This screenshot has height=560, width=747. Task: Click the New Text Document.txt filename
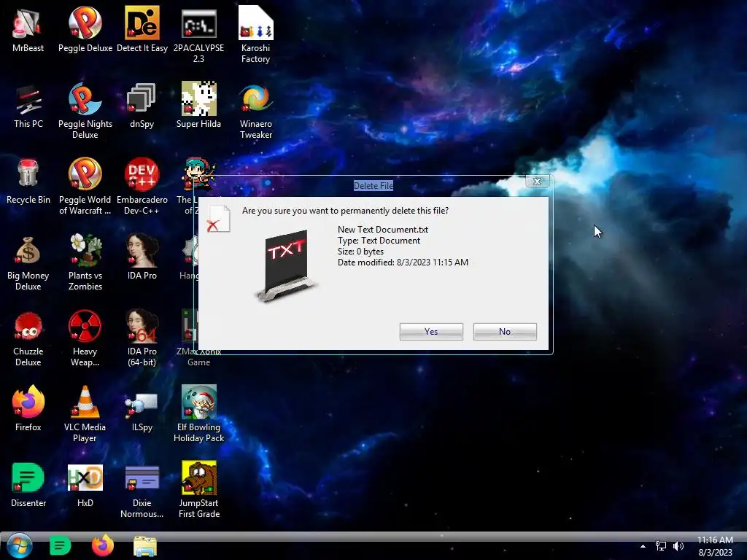click(x=383, y=230)
